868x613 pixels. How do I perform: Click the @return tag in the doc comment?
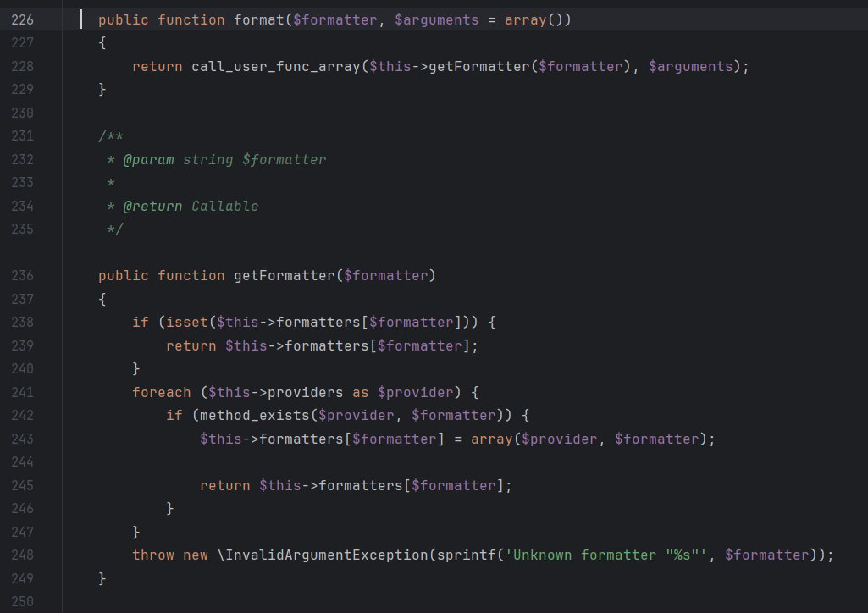152,206
